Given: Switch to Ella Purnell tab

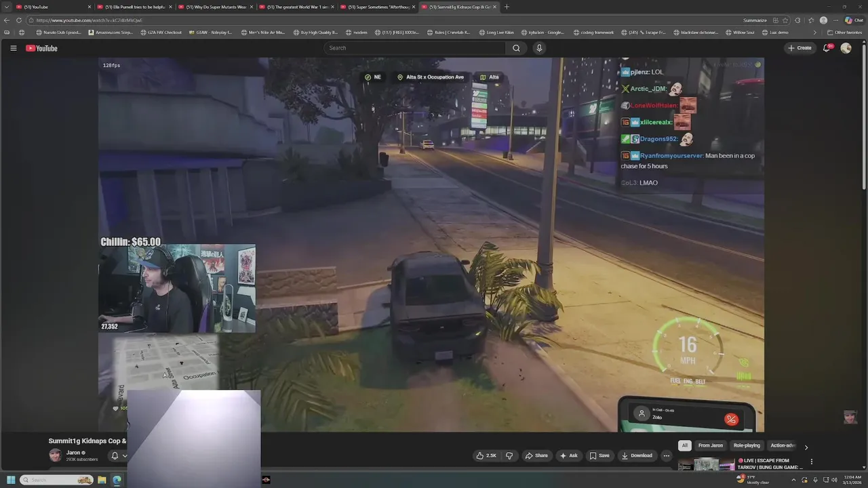Looking at the screenshot, I should tap(134, 7).
